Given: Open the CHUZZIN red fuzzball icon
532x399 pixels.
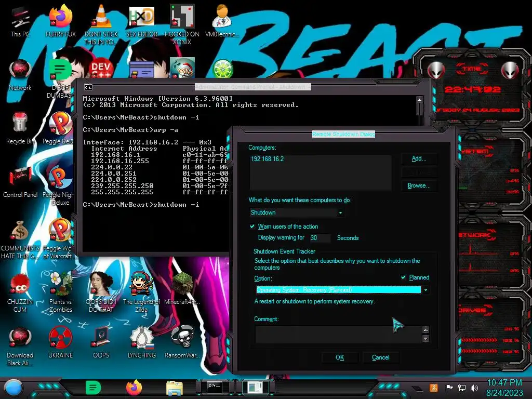Looking at the screenshot, I should (x=20, y=292).
